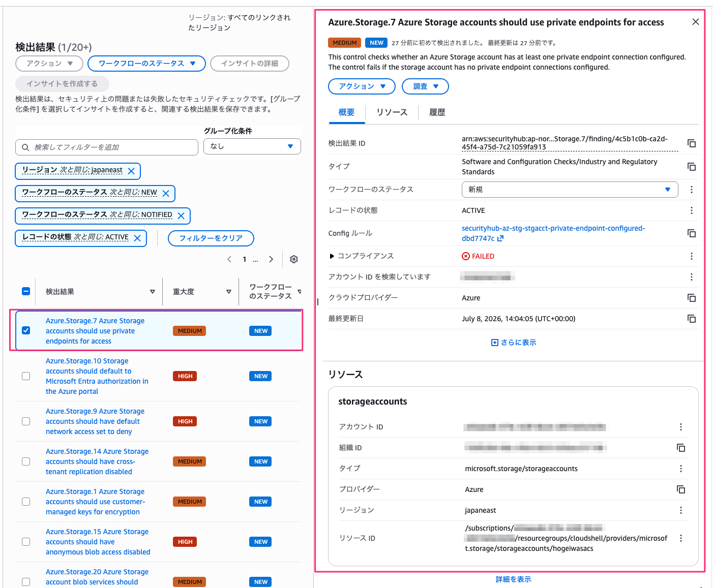This screenshot has width=713, height=588.
Task: Sort by 重大度 column arrow
Action: (x=229, y=292)
